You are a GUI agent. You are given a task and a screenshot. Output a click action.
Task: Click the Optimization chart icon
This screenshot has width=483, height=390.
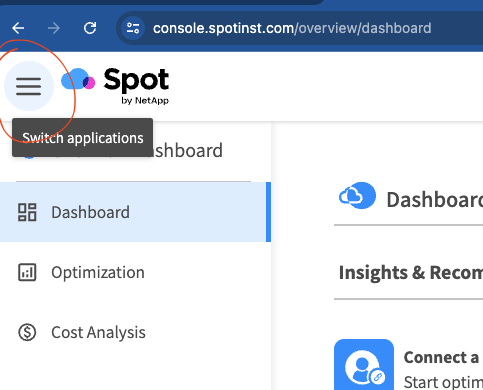27,272
